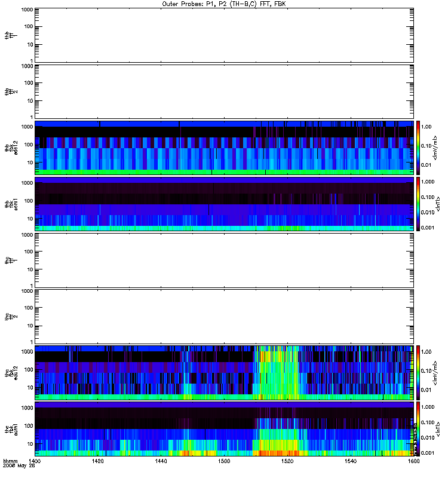Select the thb fbk edc12 color bar

tap(418, 148)
